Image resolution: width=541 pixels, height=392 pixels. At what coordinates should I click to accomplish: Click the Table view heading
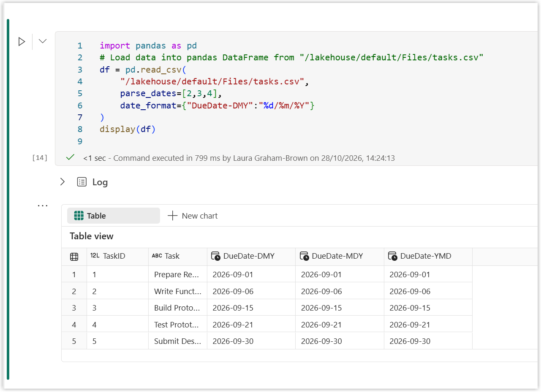[x=92, y=236]
